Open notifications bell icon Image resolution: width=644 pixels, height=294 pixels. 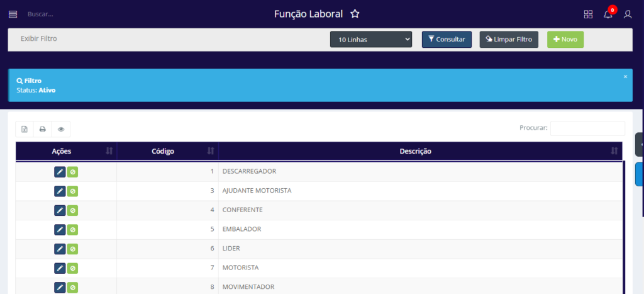pyautogui.click(x=608, y=14)
